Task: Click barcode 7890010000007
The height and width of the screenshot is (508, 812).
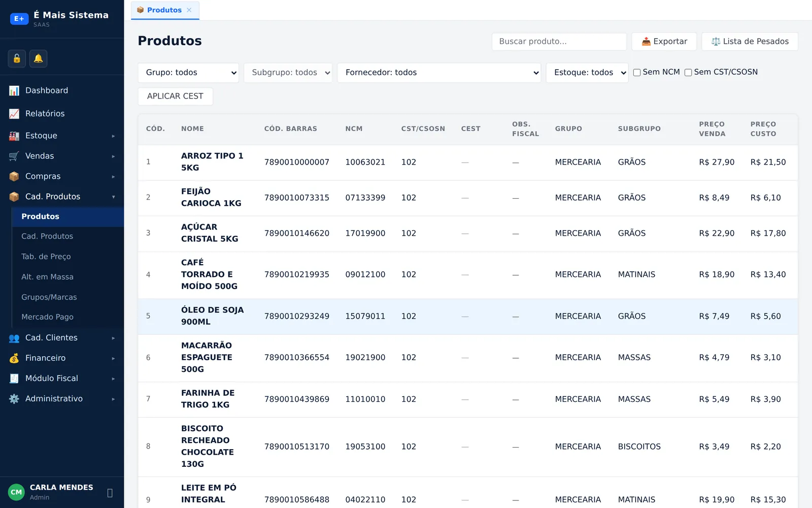Action: (297, 162)
